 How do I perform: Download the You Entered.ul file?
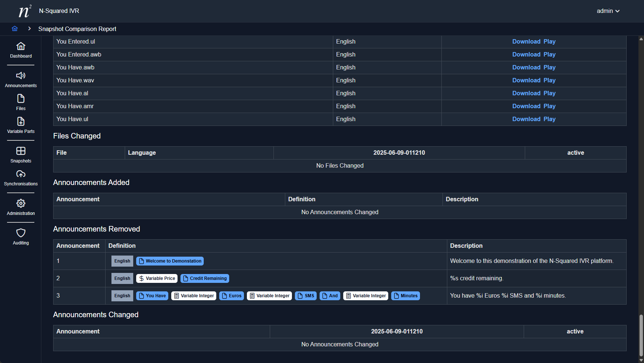(x=526, y=42)
